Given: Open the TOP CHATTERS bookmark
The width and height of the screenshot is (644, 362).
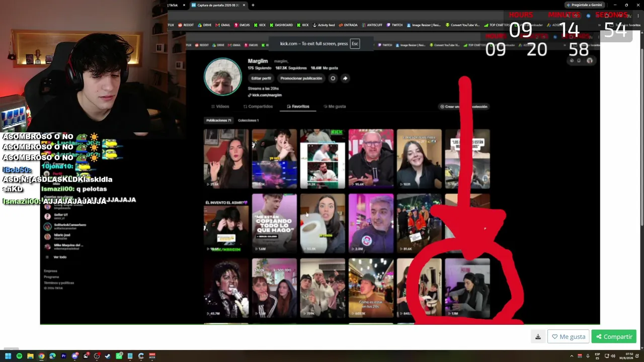Looking at the screenshot, I should 497,25.
